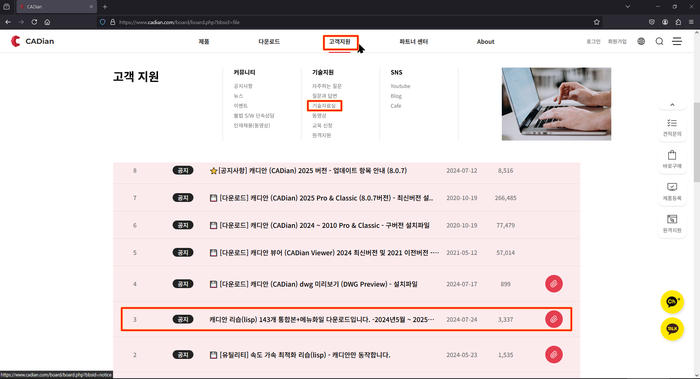Screen dimensions: 700x379
Task: Click the pocket/save icon in toolbar
Action: pos(652,22)
